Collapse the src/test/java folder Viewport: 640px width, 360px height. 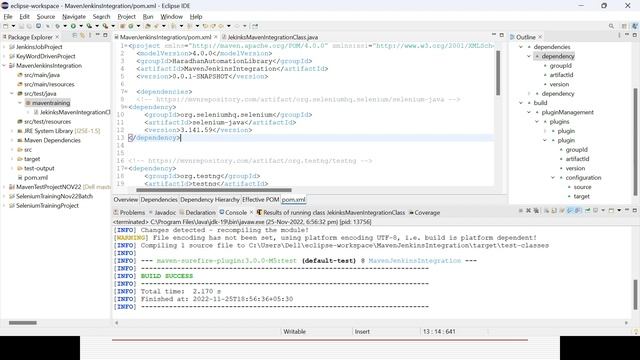click(x=12, y=93)
